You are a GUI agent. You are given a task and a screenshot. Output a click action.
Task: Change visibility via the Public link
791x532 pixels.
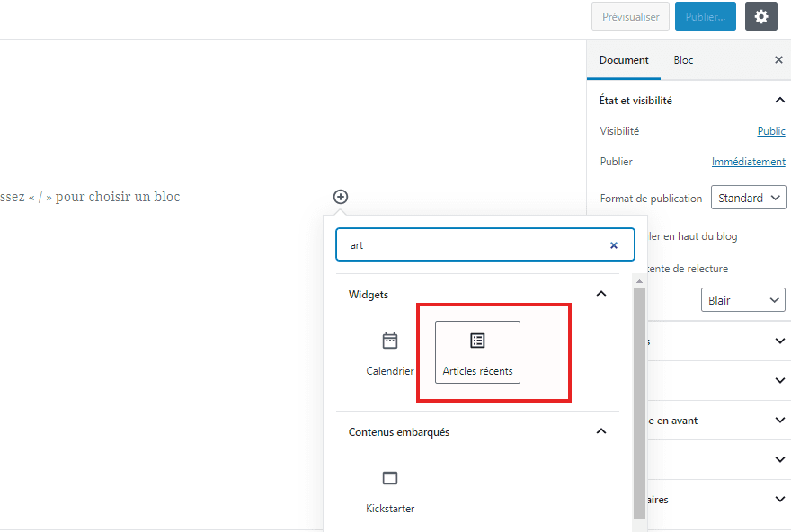(770, 131)
